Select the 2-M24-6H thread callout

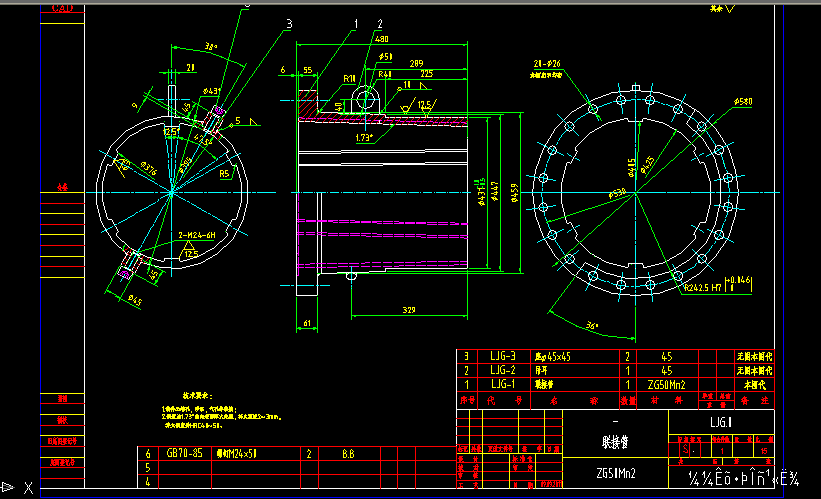pos(196,234)
